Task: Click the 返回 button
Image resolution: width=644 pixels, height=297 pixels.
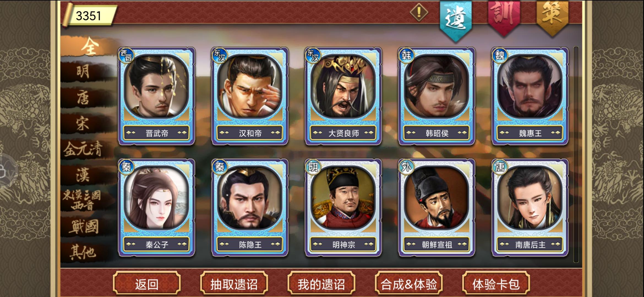Action: pos(147,284)
